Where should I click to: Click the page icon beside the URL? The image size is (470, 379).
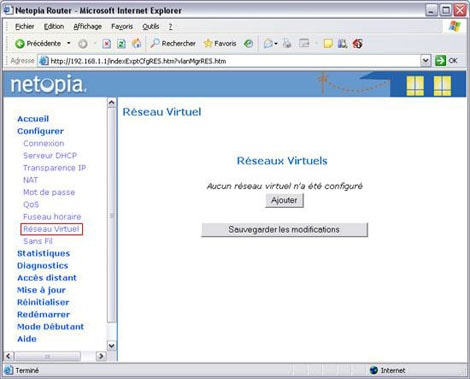pos(44,61)
